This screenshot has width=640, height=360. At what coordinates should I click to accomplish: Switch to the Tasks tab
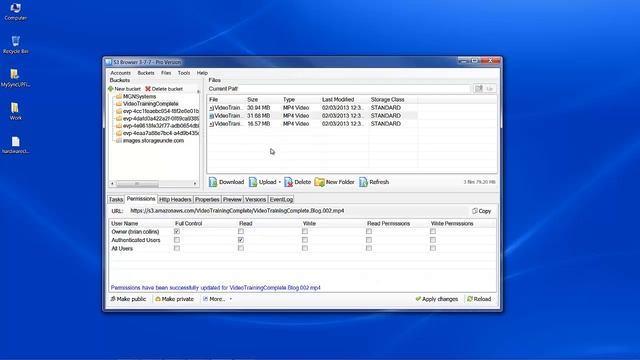[116, 200]
